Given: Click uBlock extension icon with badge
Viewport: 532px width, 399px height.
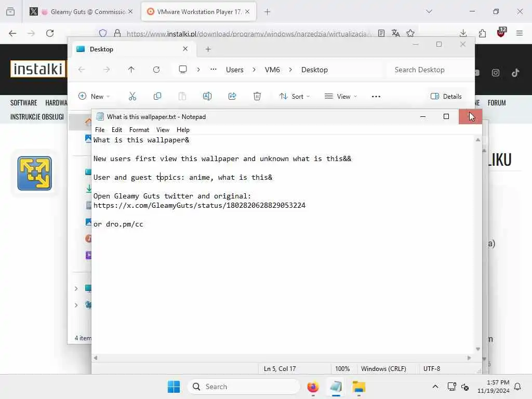Looking at the screenshot, I should (x=501, y=32).
